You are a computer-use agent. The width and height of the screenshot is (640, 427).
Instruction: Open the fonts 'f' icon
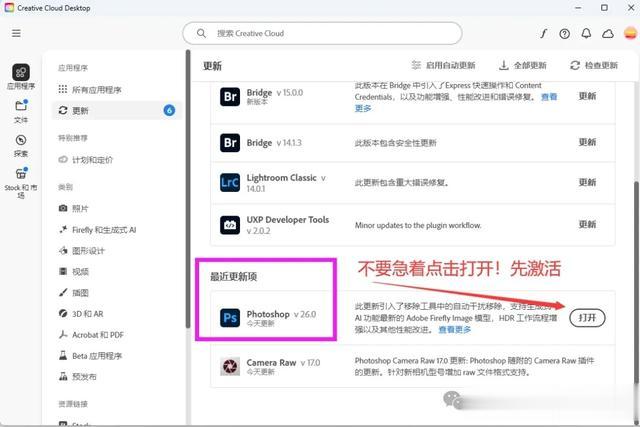pyautogui.click(x=544, y=33)
